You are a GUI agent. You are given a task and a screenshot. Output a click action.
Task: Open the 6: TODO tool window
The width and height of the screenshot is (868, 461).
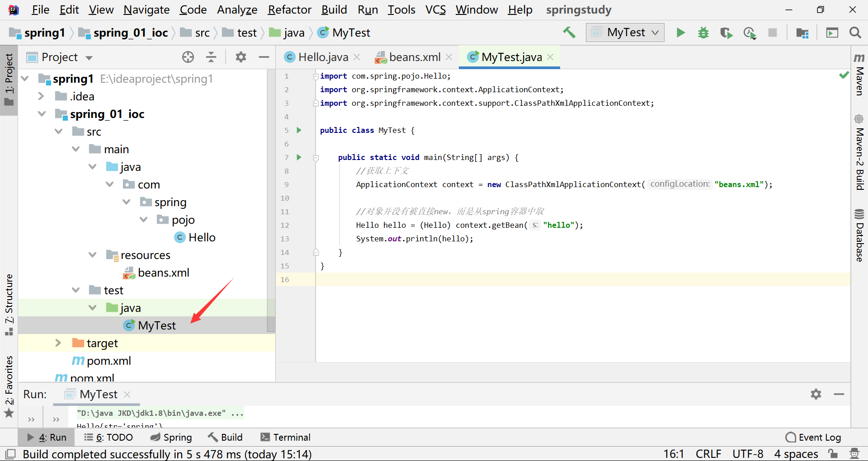click(x=108, y=437)
